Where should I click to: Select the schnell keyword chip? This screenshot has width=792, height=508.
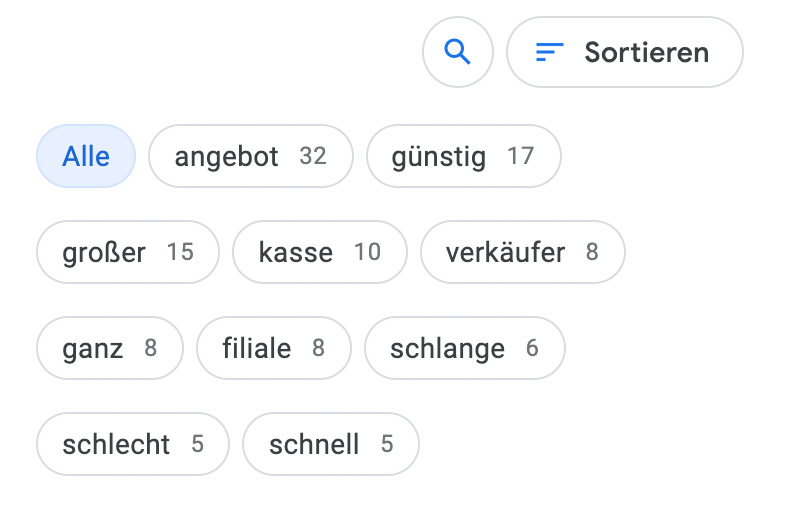pos(331,444)
